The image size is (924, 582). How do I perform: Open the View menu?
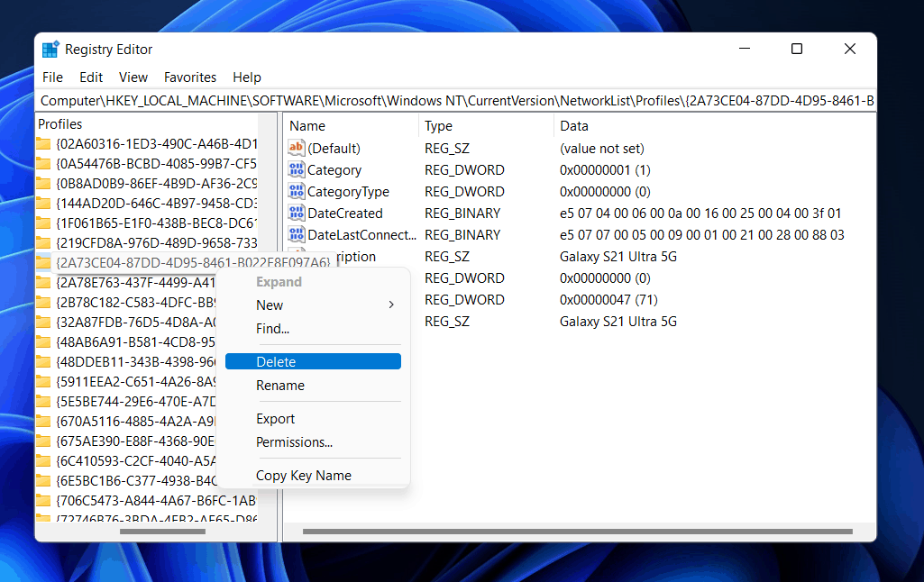133,77
